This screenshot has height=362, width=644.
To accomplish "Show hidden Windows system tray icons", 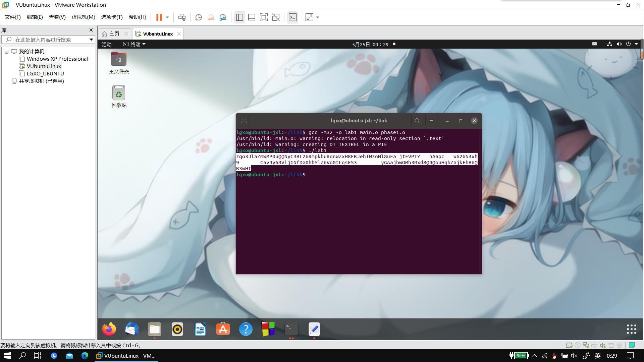I will [x=534, y=356].
